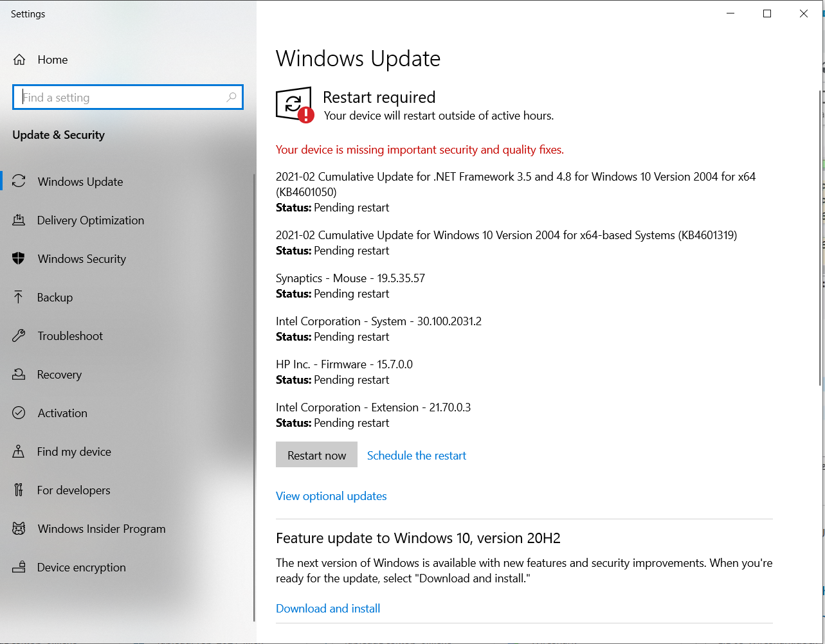The image size is (825, 644).
Task: Click the Find my device icon
Action: 19,451
